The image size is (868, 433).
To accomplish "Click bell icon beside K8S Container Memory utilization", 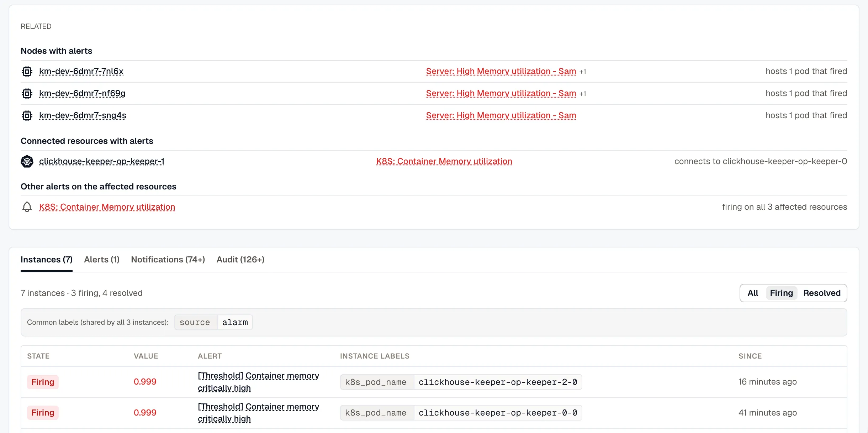I will click(27, 207).
